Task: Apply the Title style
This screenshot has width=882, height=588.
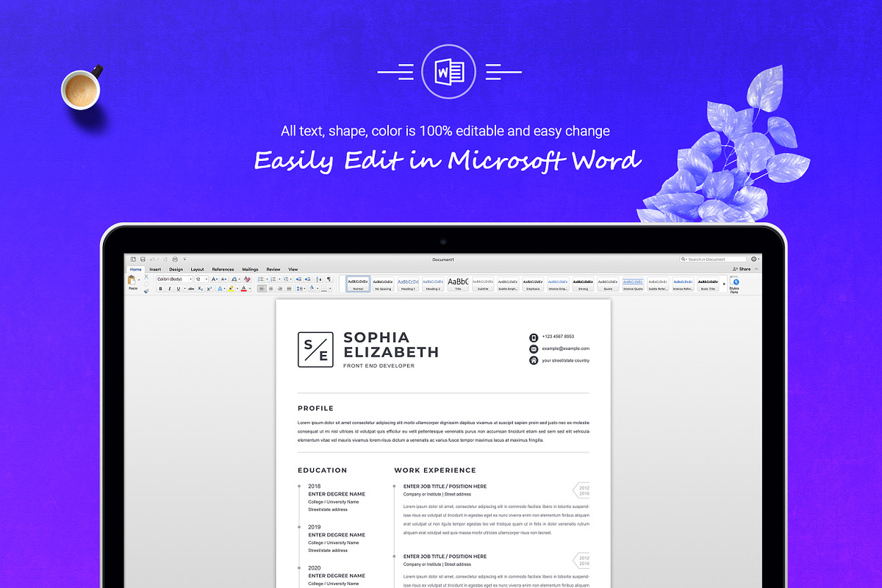Action: pyautogui.click(x=458, y=284)
